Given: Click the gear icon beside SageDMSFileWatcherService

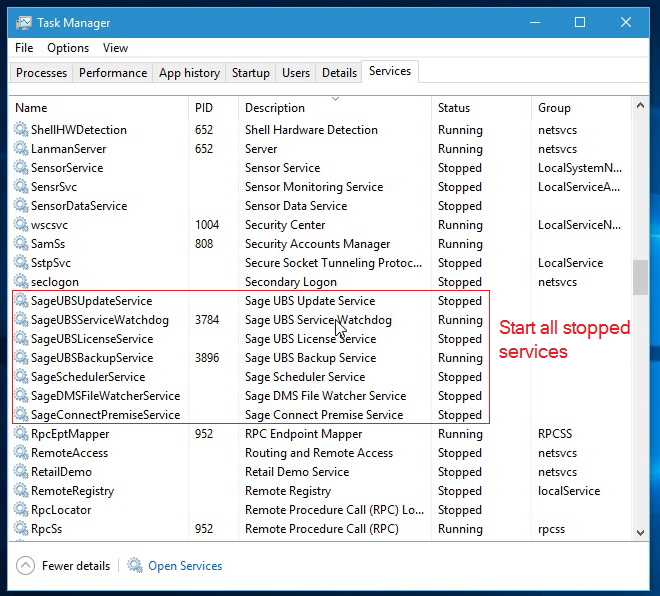Looking at the screenshot, I should pyautogui.click(x=21, y=395).
